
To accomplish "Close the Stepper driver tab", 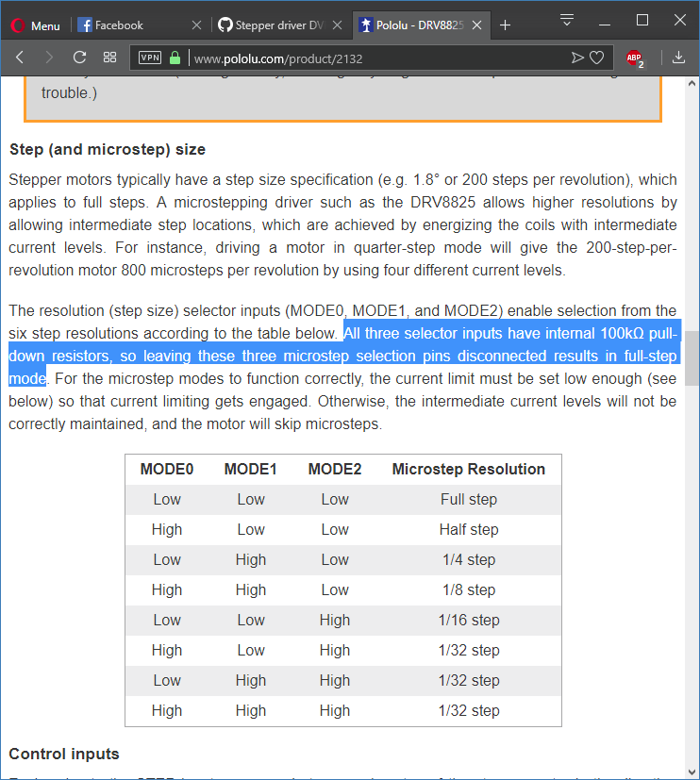I will [x=337, y=25].
